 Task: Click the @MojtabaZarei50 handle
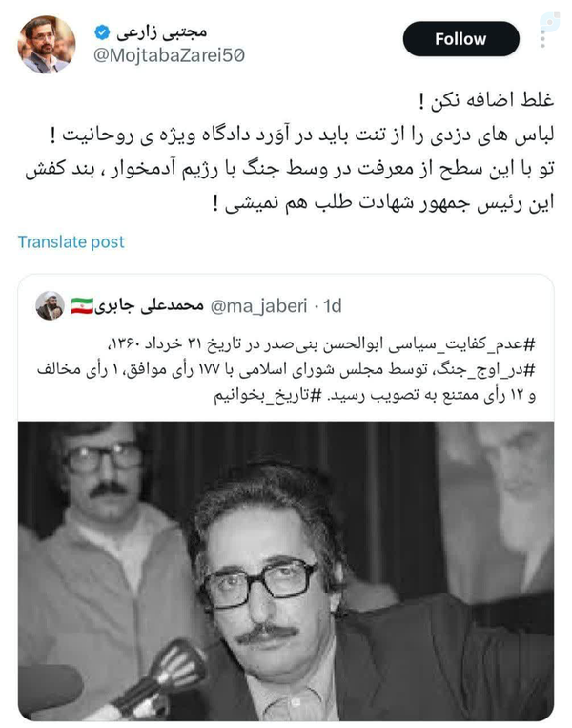click(x=169, y=55)
